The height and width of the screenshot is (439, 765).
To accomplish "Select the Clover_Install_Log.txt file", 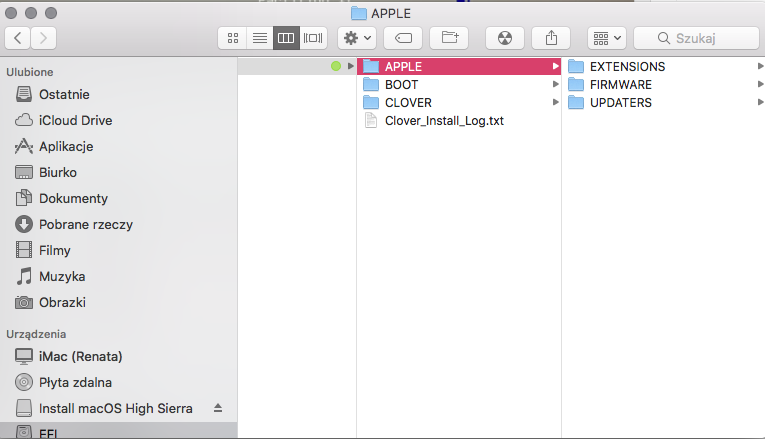I will (459, 120).
